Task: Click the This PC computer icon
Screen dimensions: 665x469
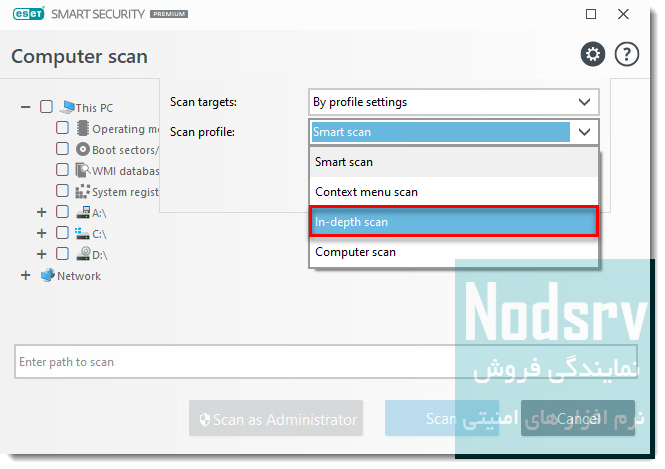Action: (67, 107)
